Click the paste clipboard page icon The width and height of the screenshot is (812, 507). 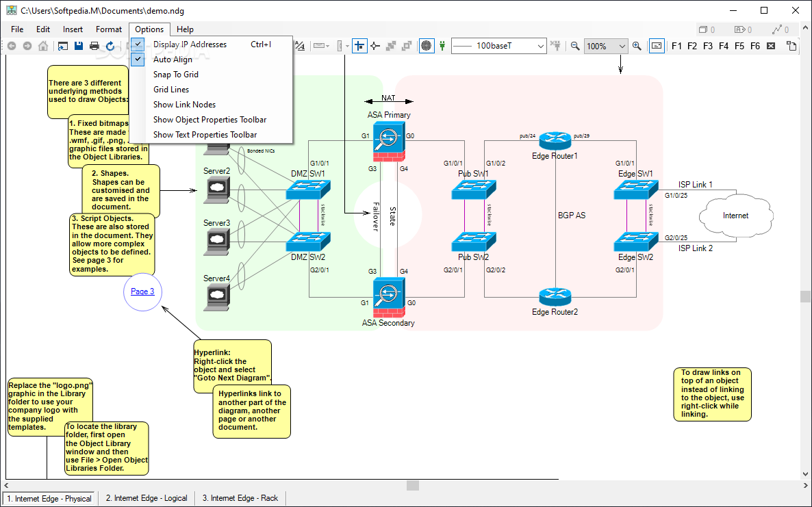tap(791, 46)
